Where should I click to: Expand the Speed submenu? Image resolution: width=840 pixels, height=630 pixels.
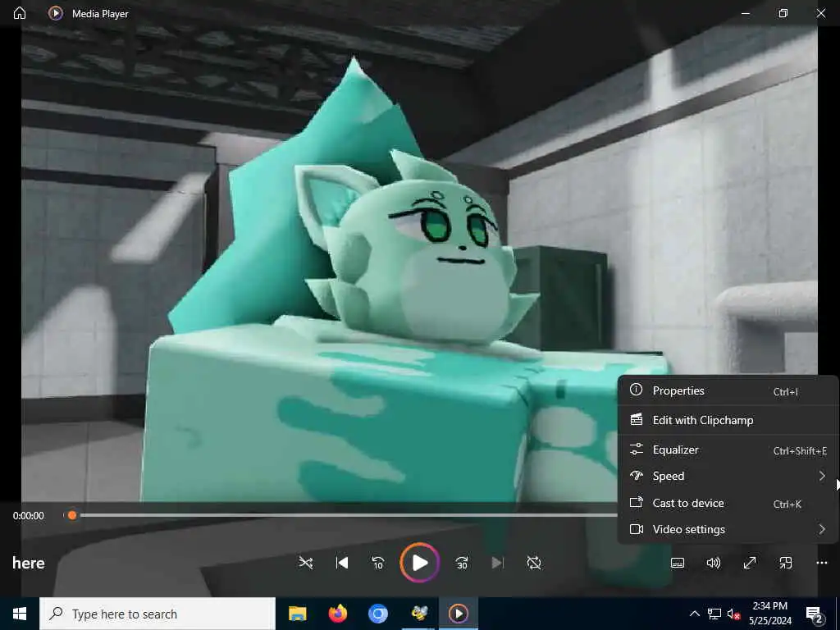(x=728, y=477)
